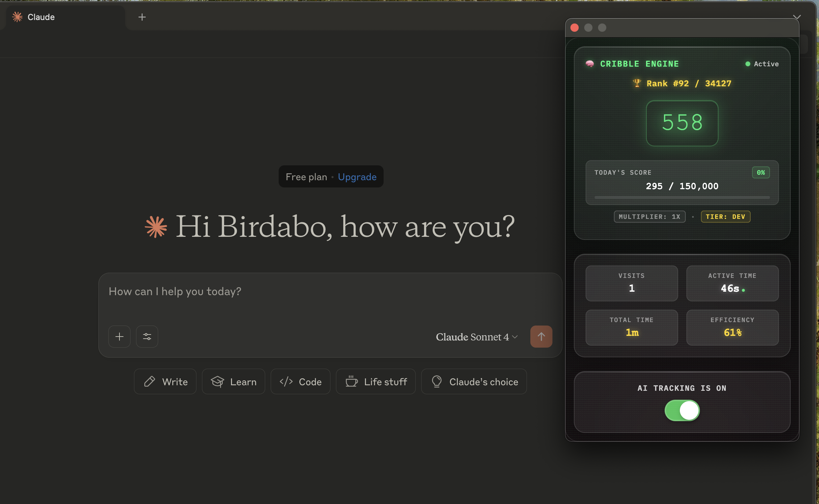Click the 0% progress badge
Viewport: 819px width, 504px height.
tap(761, 172)
